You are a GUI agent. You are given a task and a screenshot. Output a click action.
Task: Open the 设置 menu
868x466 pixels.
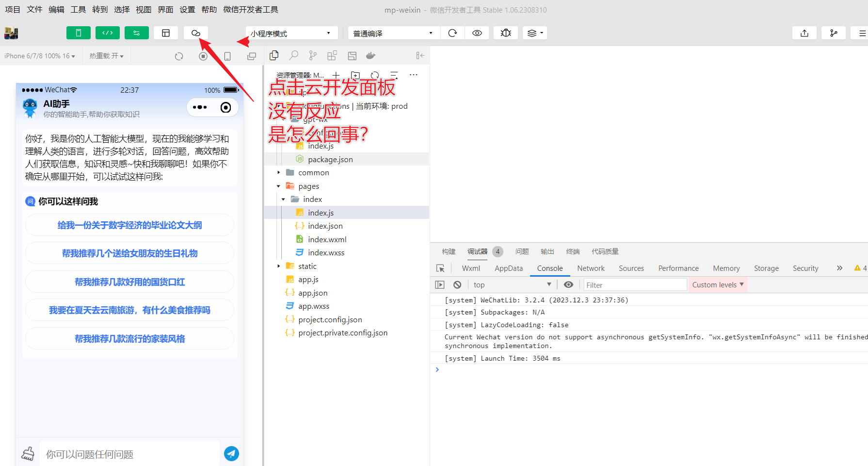coord(187,9)
